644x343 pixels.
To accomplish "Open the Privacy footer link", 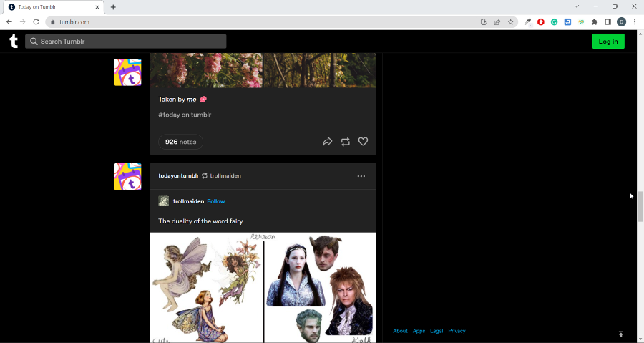I will pyautogui.click(x=457, y=331).
